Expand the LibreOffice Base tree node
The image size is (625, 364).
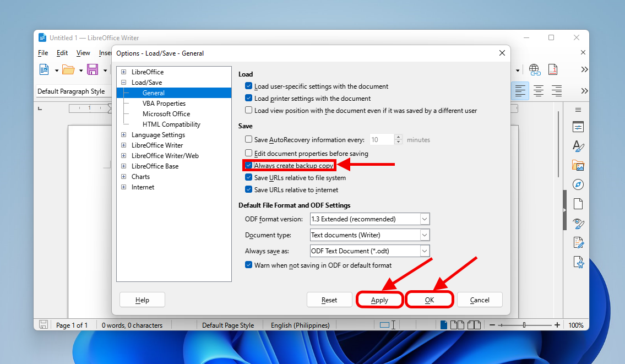(x=123, y=166)
